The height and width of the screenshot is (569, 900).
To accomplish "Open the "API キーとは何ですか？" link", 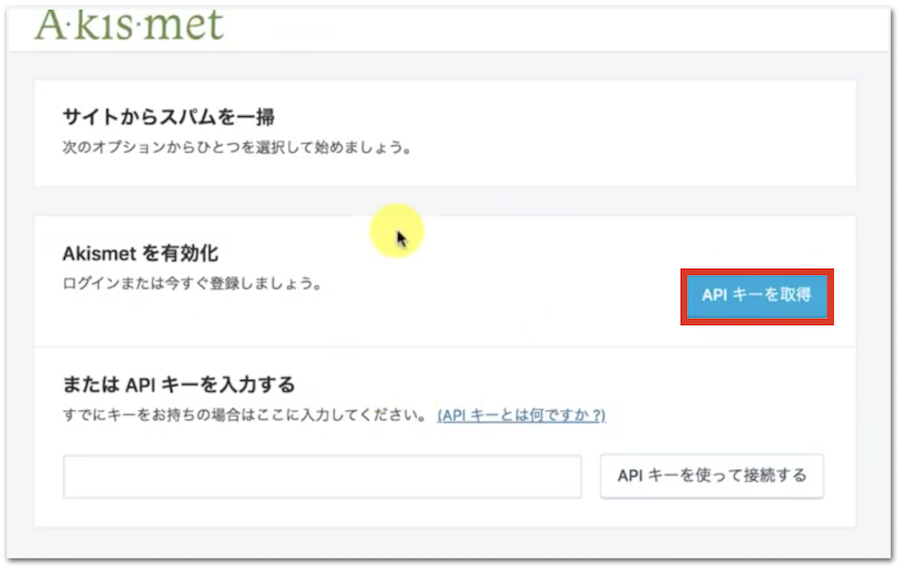I will click(521, 414).
